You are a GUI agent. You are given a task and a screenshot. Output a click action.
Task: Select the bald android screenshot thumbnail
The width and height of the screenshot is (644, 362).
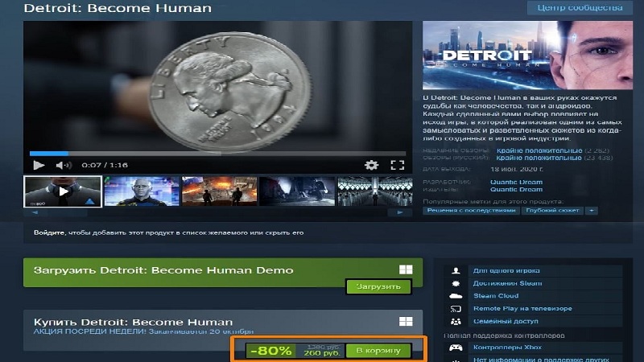142,191
